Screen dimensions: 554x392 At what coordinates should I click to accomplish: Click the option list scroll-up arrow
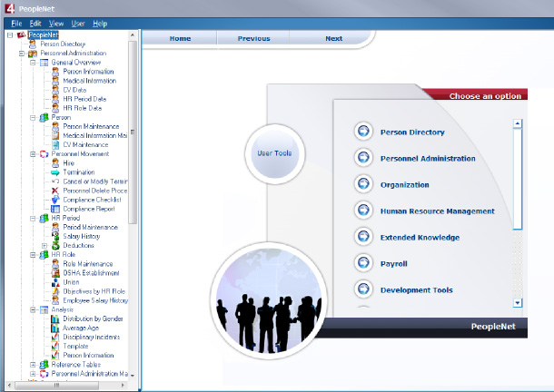[x=518, y=123]
